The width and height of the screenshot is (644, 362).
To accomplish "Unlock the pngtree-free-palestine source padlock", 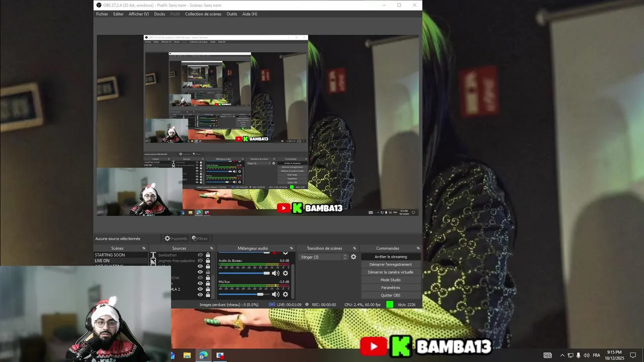I will [208, 261].
